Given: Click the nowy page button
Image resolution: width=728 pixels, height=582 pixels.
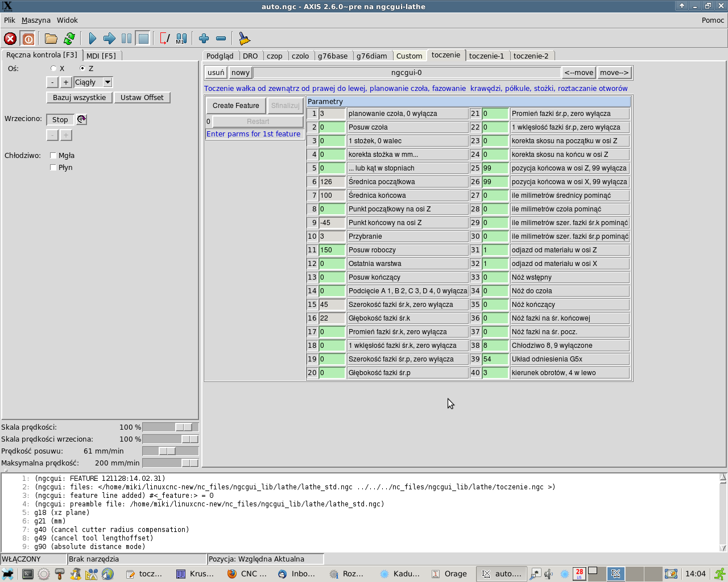Looking at the screenshot, I should coord(241,73).
